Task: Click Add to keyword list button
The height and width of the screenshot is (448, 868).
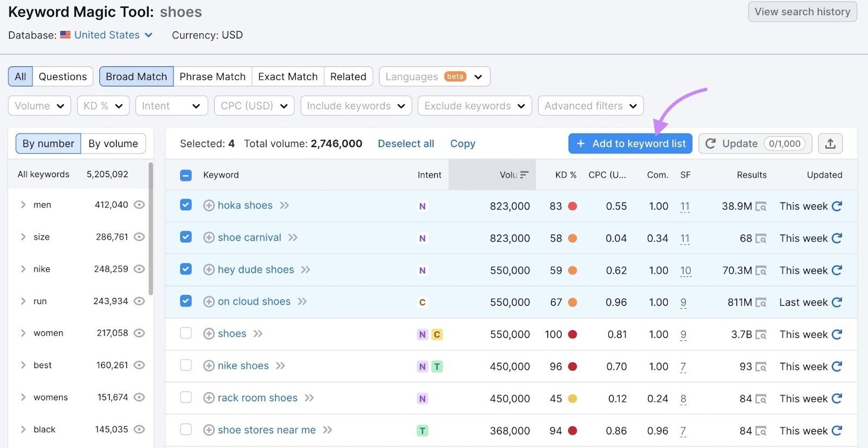Action: [630, 144]
